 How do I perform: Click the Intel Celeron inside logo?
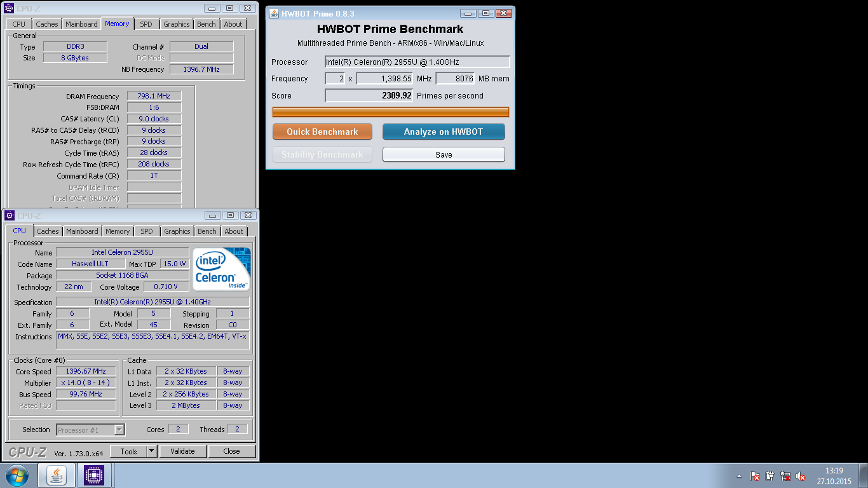[x=222, y=269]
